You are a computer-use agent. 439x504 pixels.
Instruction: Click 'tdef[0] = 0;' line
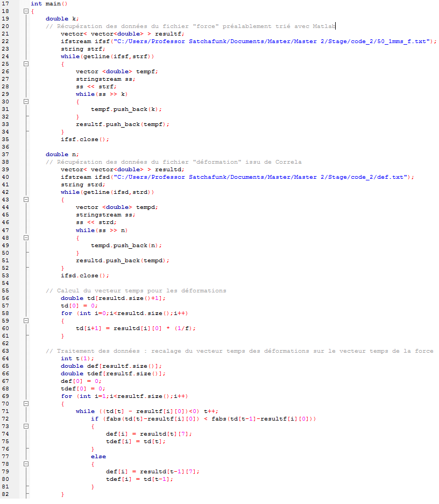coord(83,389)
